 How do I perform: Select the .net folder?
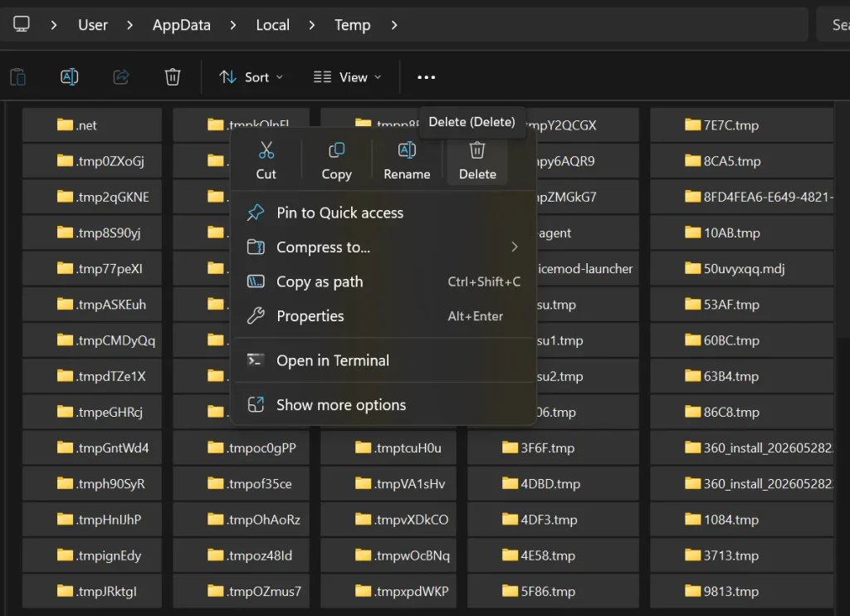coord(92,125)
